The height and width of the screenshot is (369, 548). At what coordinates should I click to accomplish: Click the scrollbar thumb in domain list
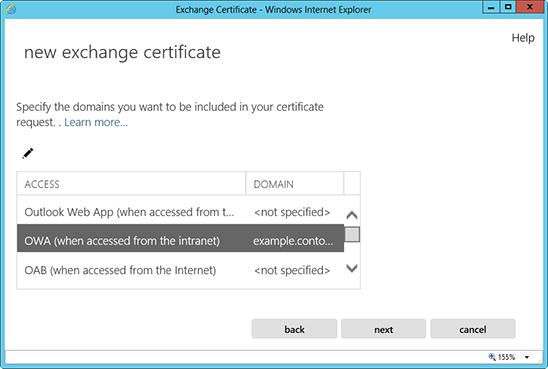pyautogui.click(x=352, y=234)
